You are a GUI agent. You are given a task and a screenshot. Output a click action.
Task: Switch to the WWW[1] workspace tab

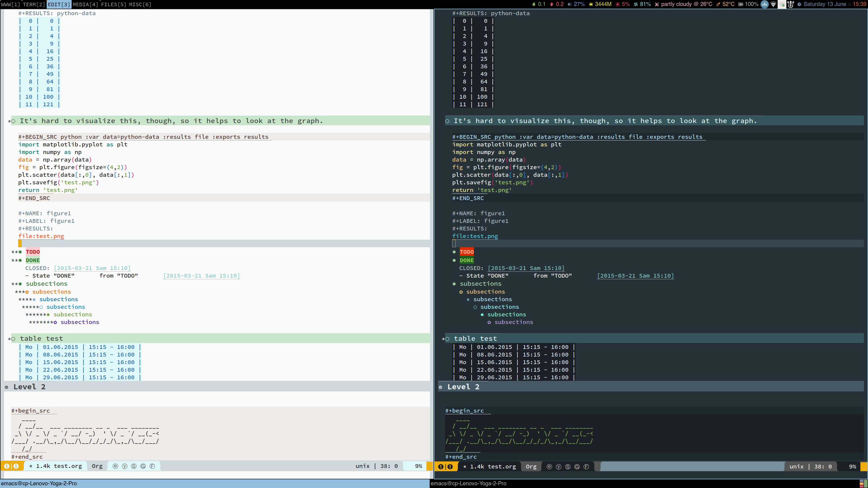tap(11, 4)
